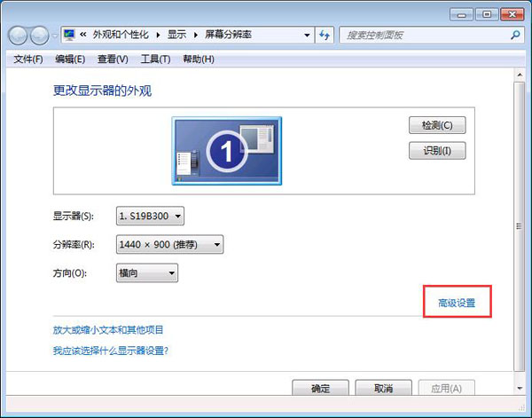
Task: Click the control panel icon in address bar
Action: [69, 35]
